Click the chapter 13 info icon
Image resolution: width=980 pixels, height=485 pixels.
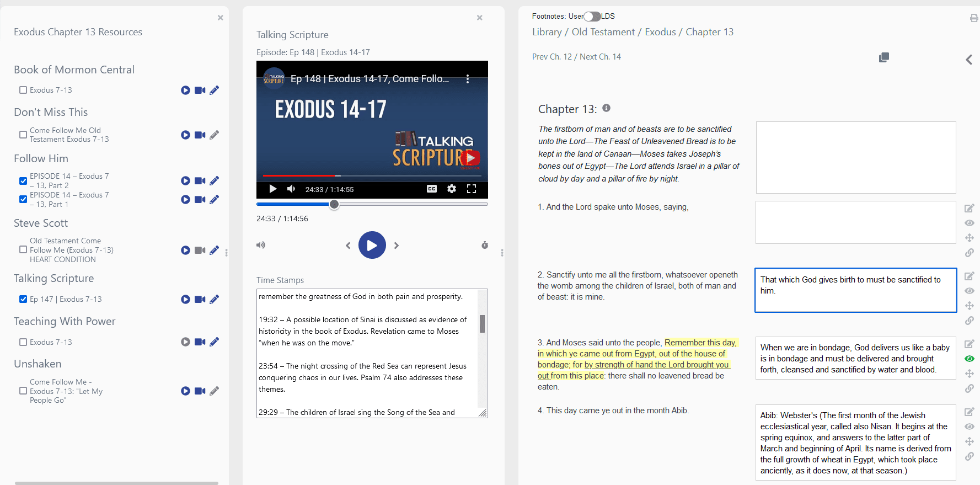click(606, 108)
